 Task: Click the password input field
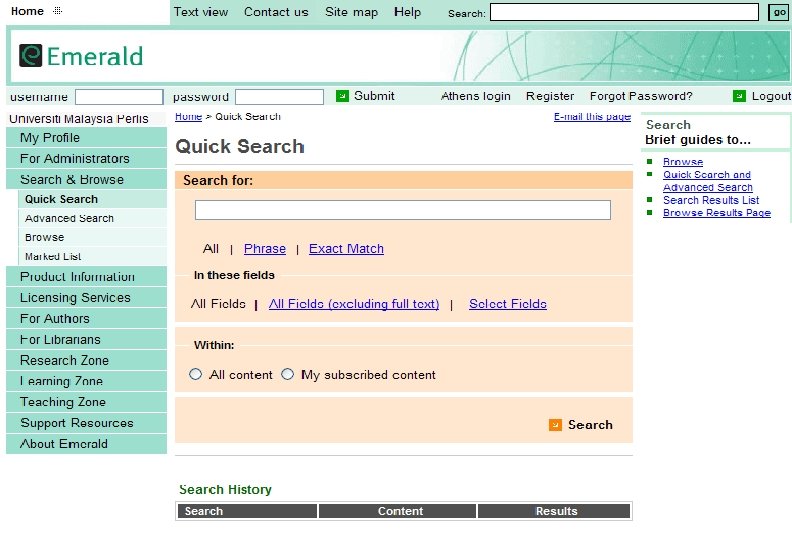(279, 96)
